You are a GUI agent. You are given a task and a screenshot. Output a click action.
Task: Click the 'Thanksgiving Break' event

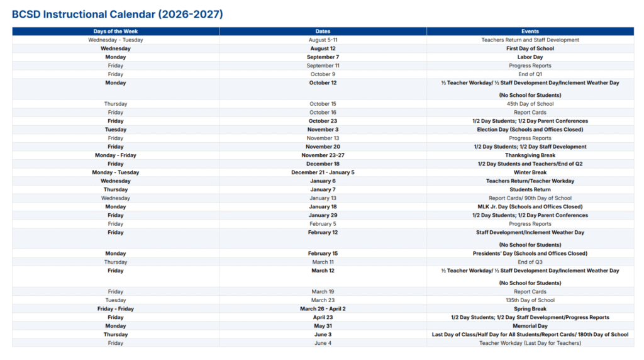click(530, 155)
